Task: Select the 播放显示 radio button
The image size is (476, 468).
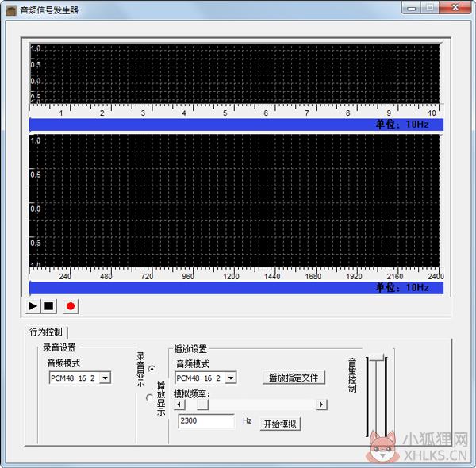Action: [149, 397]
